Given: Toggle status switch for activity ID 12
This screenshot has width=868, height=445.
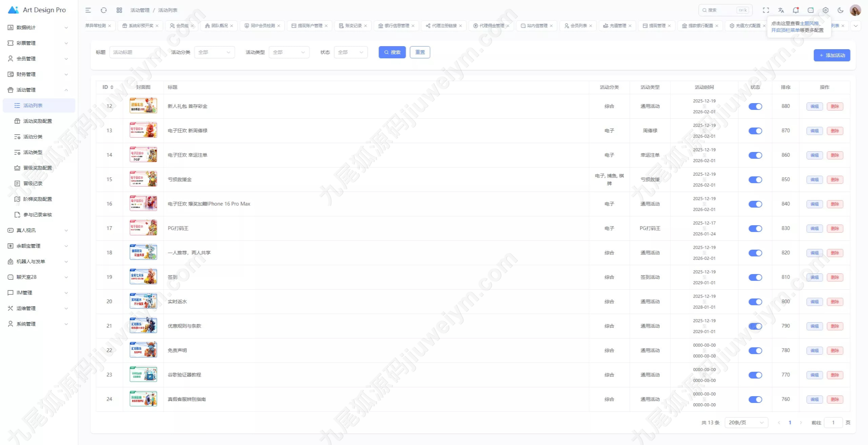Looking at the screenshot, I should (x=755, y=107).
